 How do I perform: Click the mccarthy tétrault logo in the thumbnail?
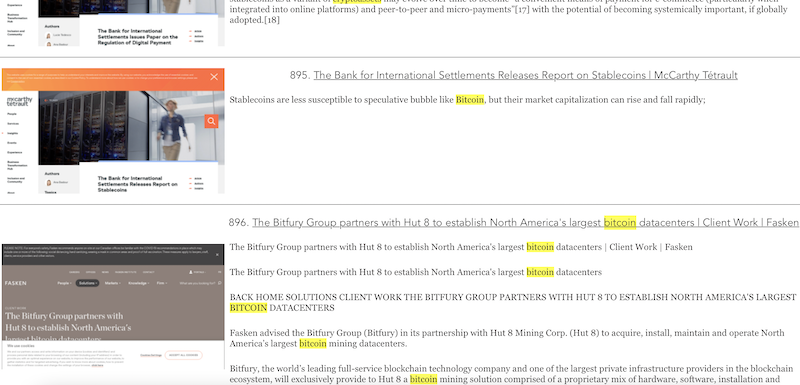tap(19, 101)
